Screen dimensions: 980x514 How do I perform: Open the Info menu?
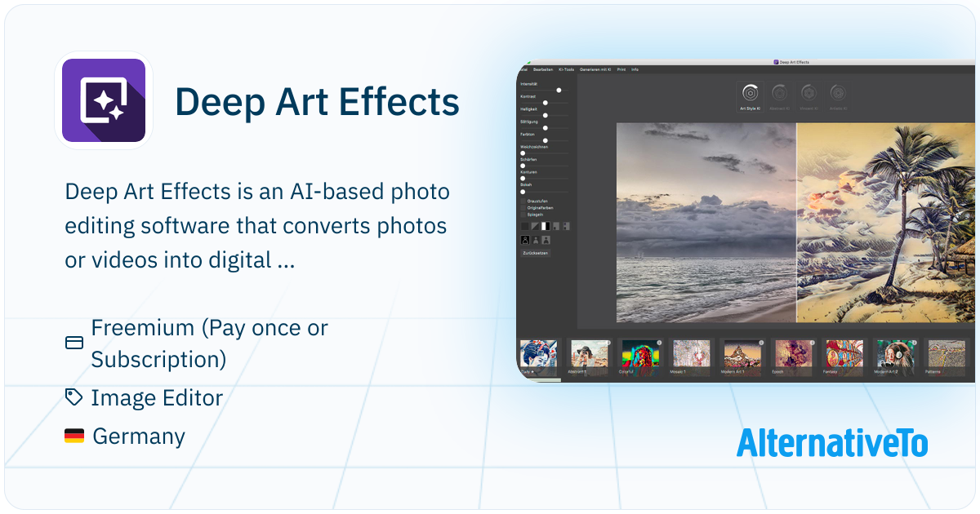pyautogui.click(x=635, y=69)
